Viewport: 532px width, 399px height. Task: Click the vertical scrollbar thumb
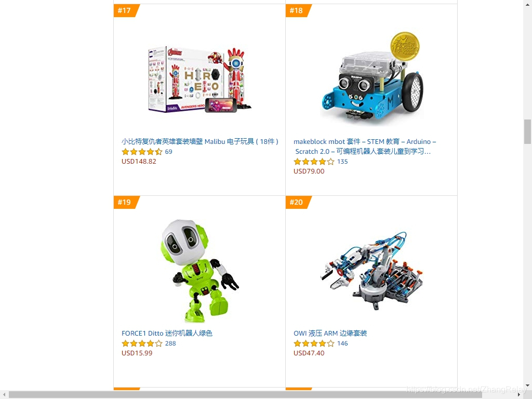pos(527,131)
